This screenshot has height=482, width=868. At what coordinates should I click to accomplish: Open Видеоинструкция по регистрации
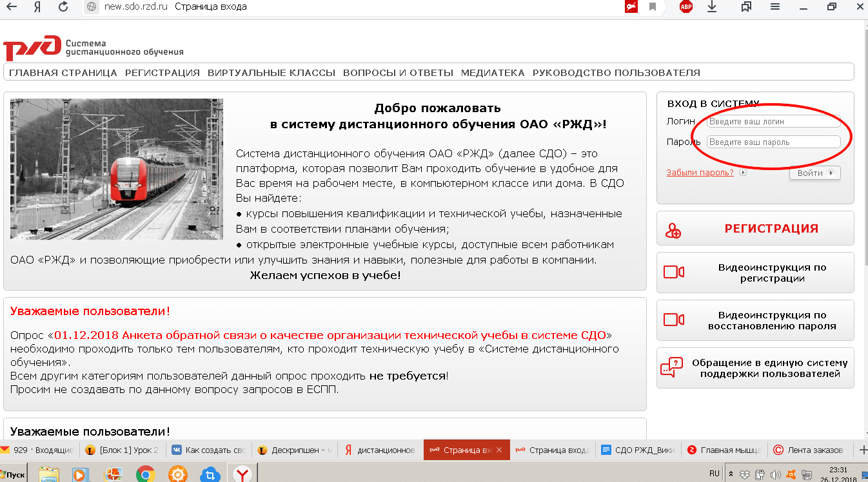coord(755,273)
